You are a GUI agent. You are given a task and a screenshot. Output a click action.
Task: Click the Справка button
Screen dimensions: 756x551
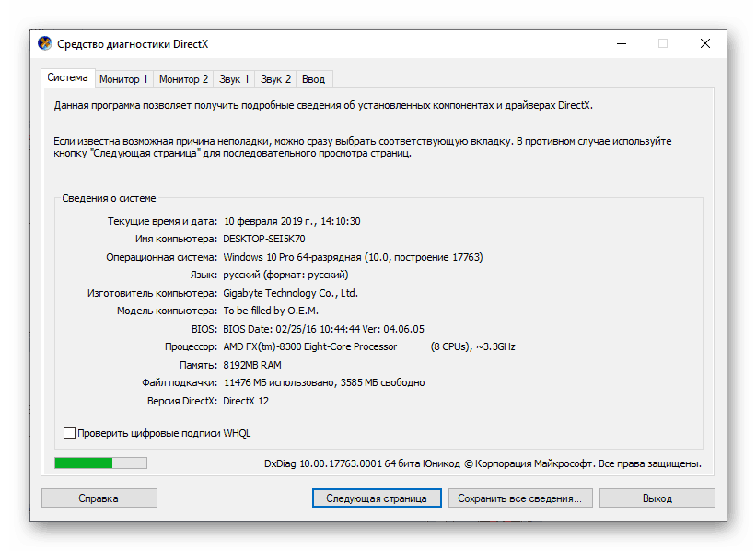tap(99, 498)
